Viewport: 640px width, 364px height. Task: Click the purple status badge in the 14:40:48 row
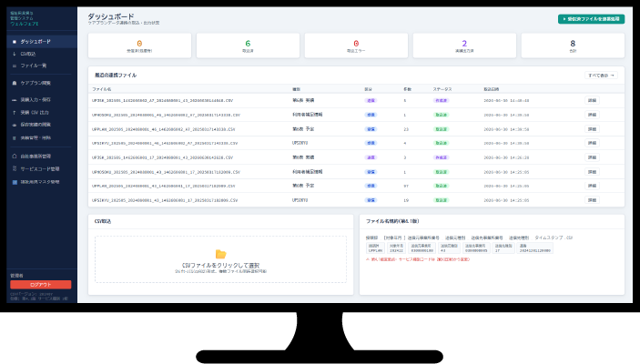[441, 100]
